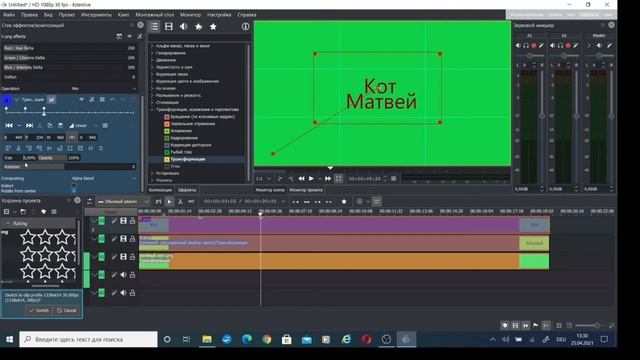
Task: Set zone in point in monitor
Action: [280, 179]
